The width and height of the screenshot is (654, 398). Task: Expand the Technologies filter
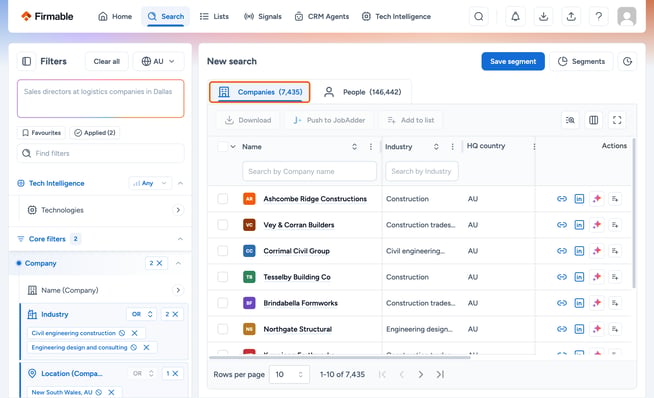178,210
